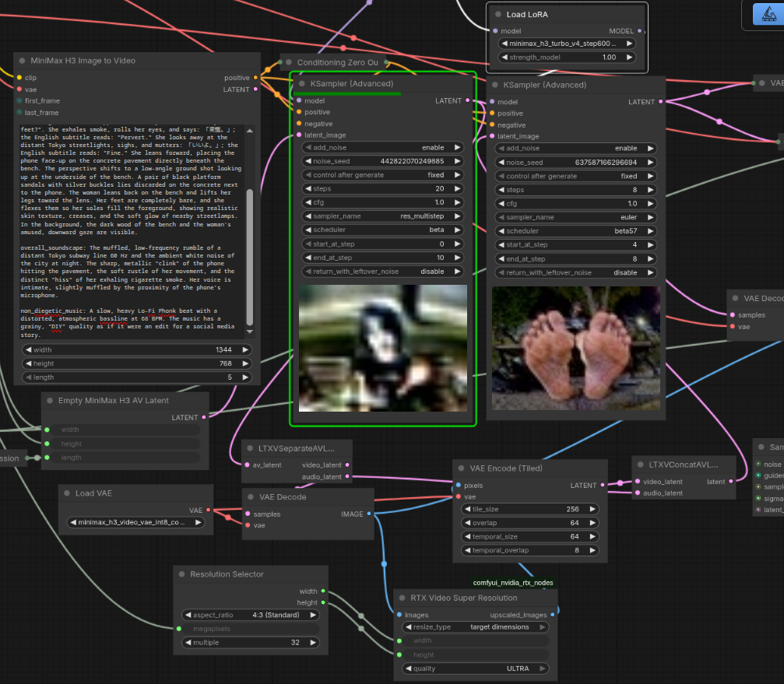Collapse MiniMax H3 Image to Video node dot
784x684 pixels.
pos(22,61)
